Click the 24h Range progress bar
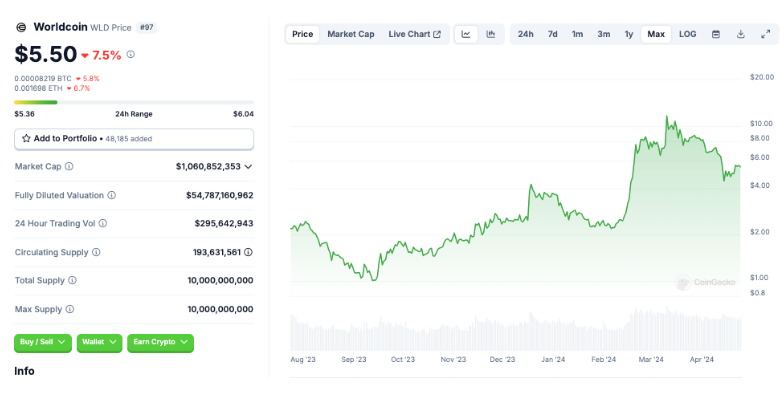 point(134,102)
